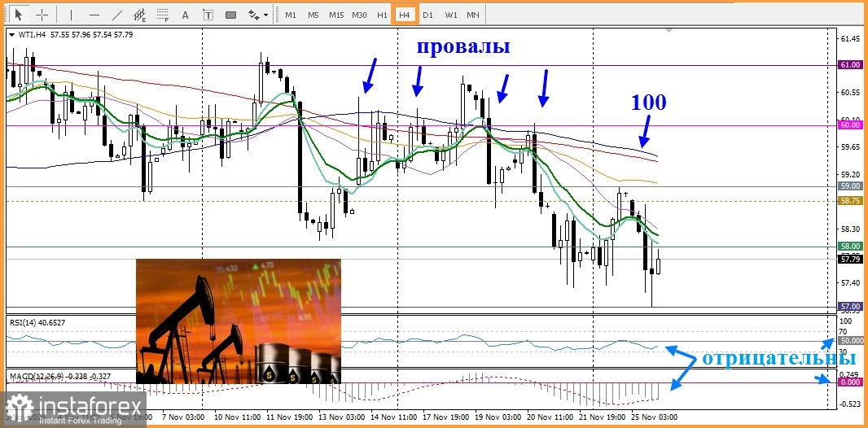
Task: Click the 58.75 price level tag
Action: tap(851, 201)
